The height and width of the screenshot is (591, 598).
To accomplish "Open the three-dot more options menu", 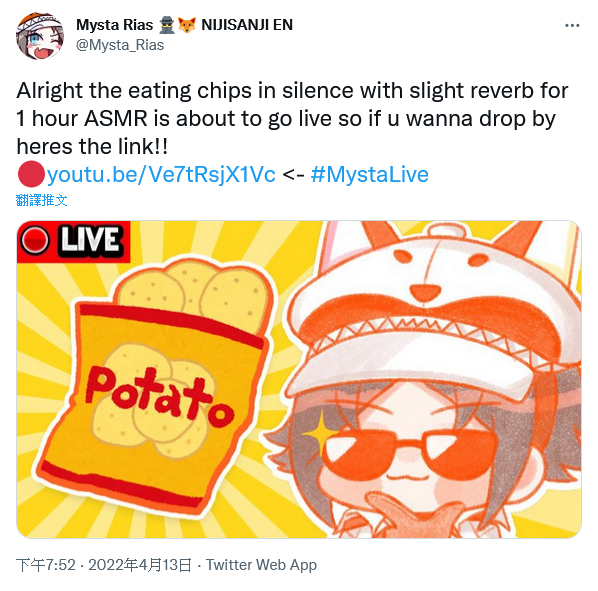I will pos(572,26).
